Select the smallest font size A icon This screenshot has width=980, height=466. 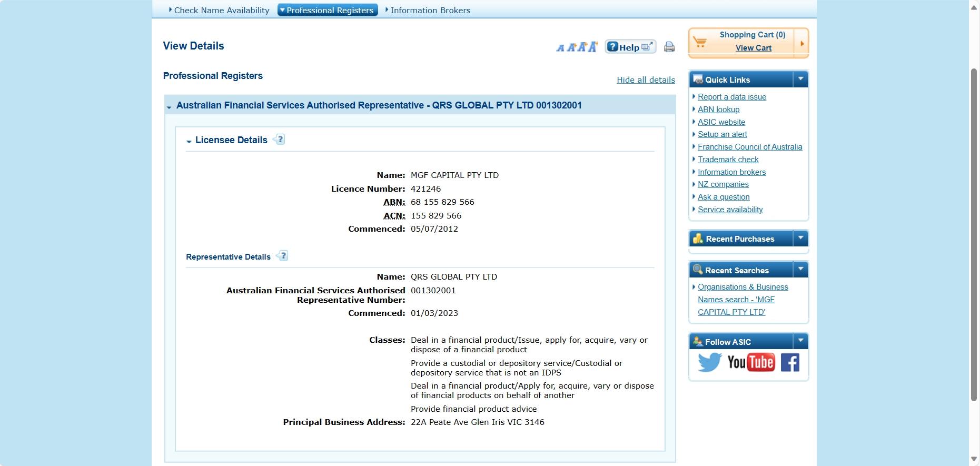[560, 48]
